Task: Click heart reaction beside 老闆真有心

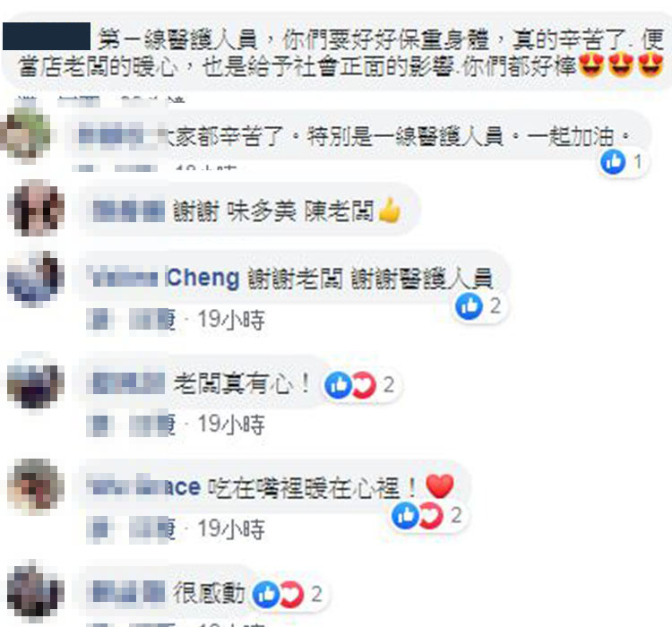Action: coord(364,385)
